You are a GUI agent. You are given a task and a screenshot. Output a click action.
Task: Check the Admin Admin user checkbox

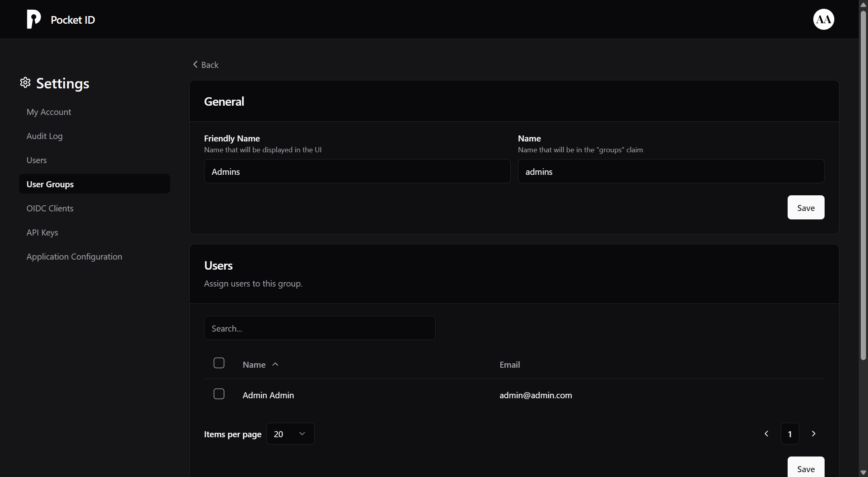219,394
